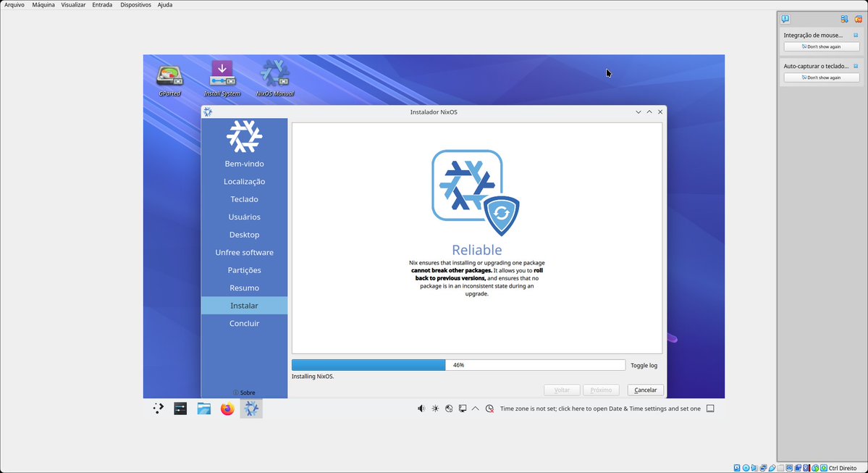Click the optical disk status icon
The image size is (868, 473).
click(x=746, y=468)
